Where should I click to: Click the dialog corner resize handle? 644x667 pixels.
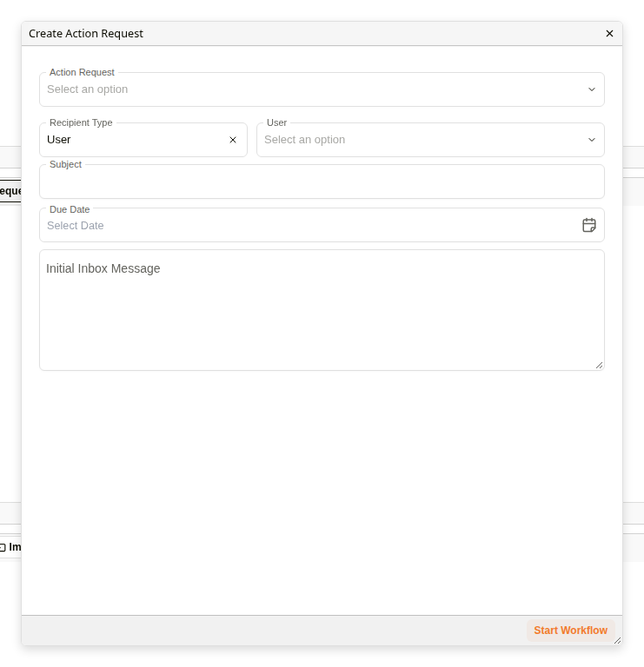[x=618, y=641]
